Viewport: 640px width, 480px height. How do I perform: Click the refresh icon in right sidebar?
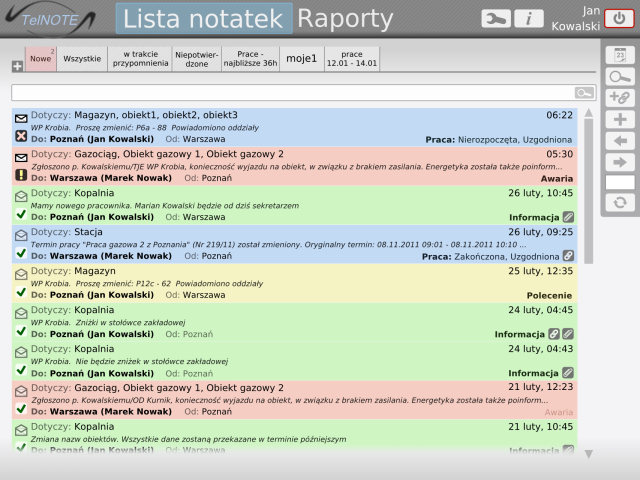619,203
